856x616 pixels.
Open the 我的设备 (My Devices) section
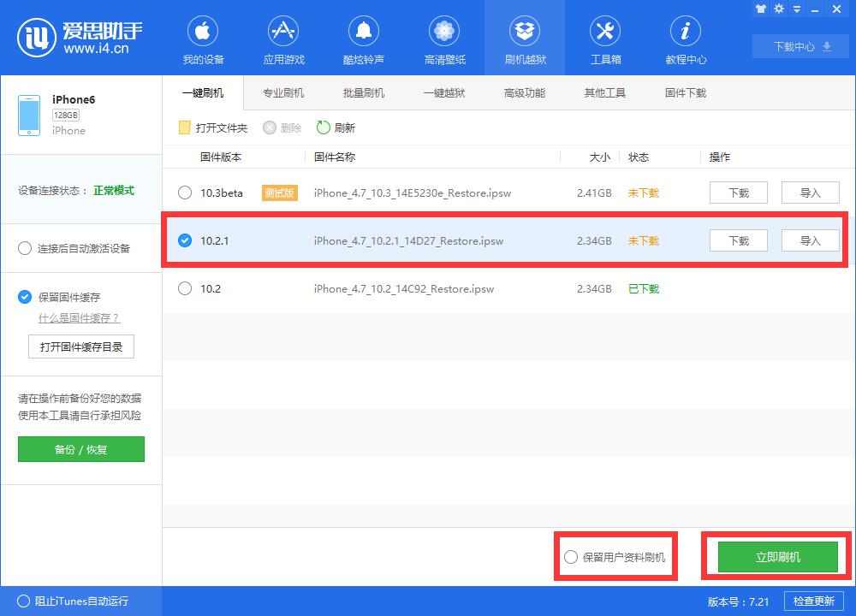202,38
